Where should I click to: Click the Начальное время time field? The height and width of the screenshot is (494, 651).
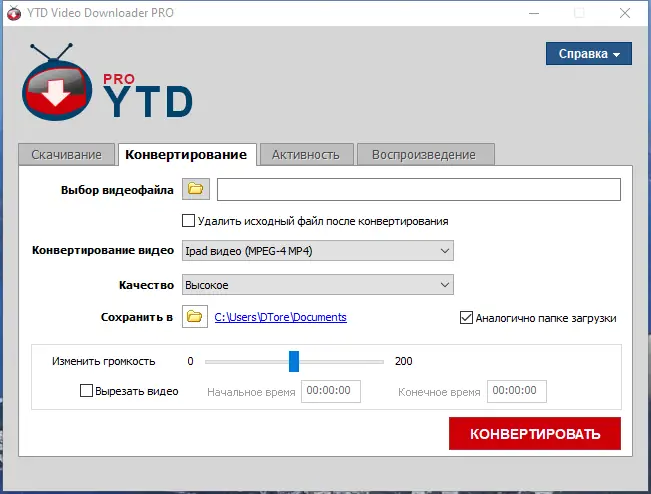click(x=331, y=391)
